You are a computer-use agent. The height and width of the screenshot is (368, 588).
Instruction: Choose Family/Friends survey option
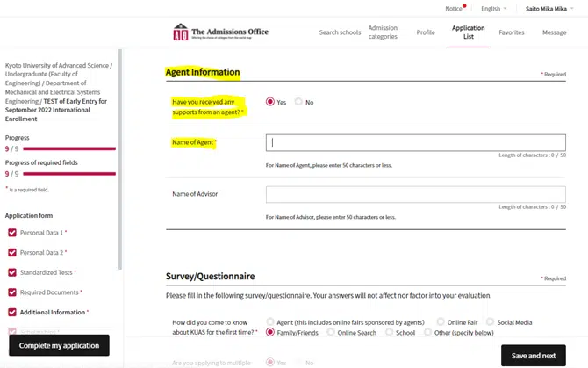coord(270,333)
